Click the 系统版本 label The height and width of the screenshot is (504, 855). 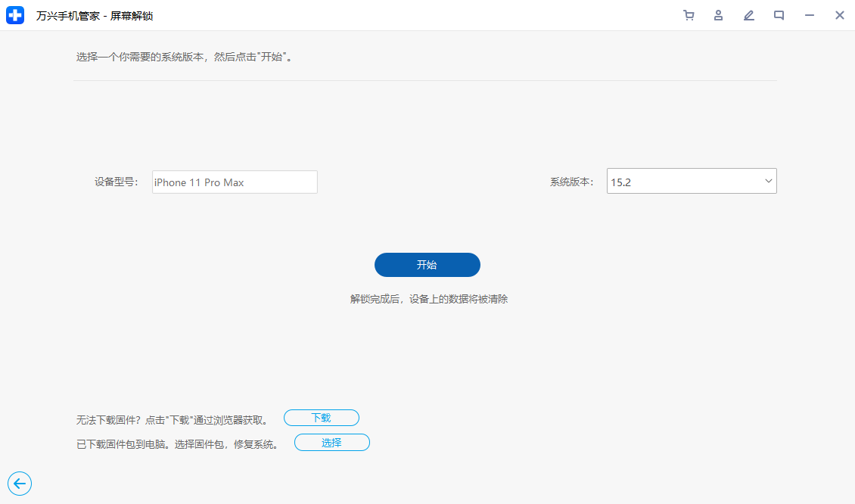pos(571,181)
